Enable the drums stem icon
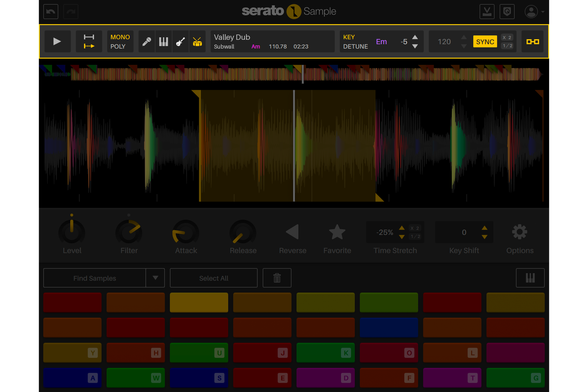Screen dimensions: 588x392 pyautogui.click(x=197, y=42)
